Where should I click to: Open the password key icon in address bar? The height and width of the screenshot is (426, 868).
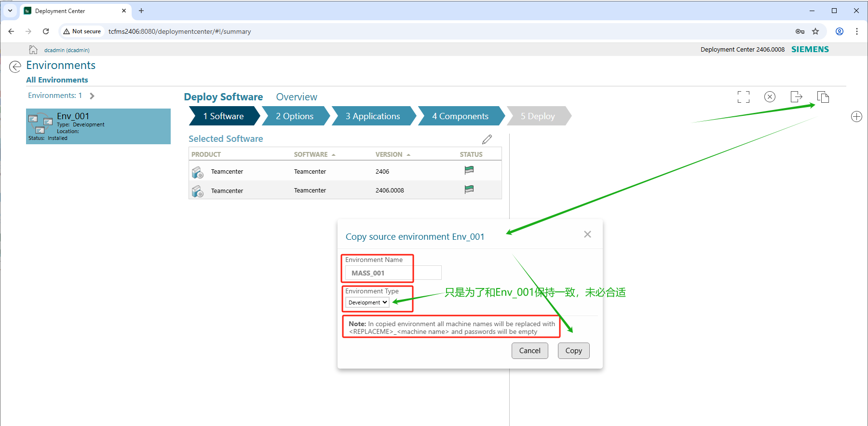pos(800,31)
